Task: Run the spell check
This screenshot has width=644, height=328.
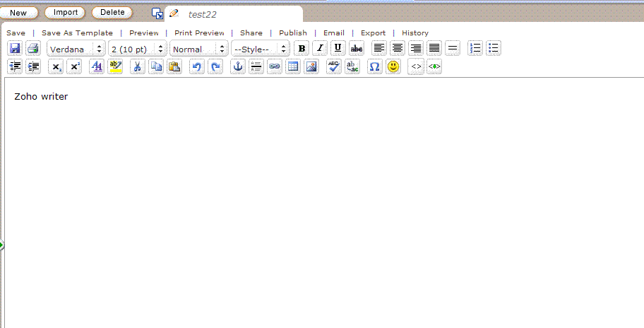Action: click(334, 66)
